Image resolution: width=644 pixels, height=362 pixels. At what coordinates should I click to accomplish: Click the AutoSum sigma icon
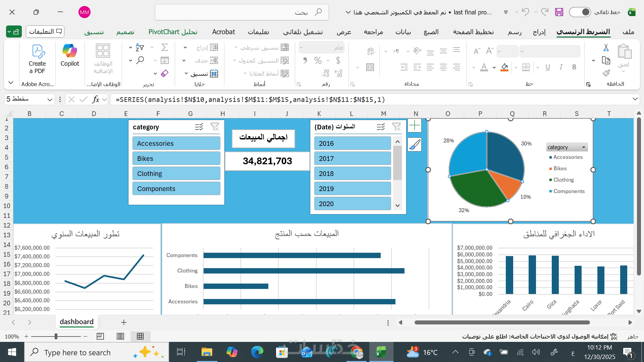point(164,47)
